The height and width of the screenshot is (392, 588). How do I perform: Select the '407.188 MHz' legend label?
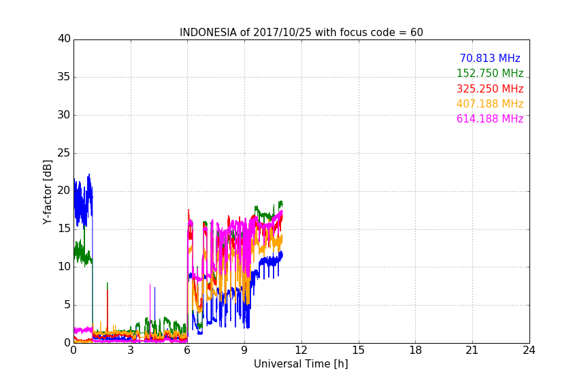click(x=490, y=104)
